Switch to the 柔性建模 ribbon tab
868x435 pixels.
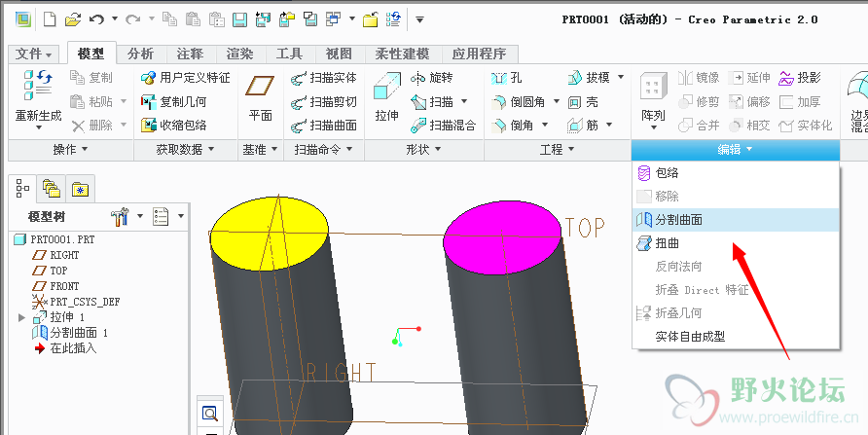point(402,54)
